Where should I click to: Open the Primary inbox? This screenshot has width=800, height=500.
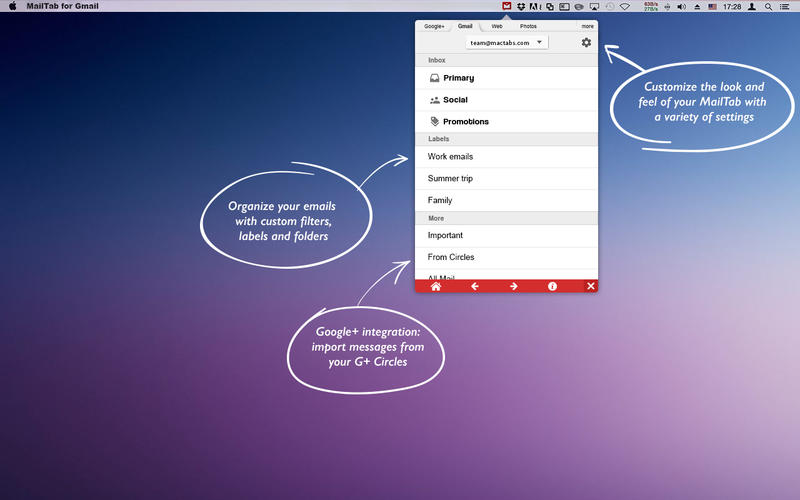tap(507, 78)
